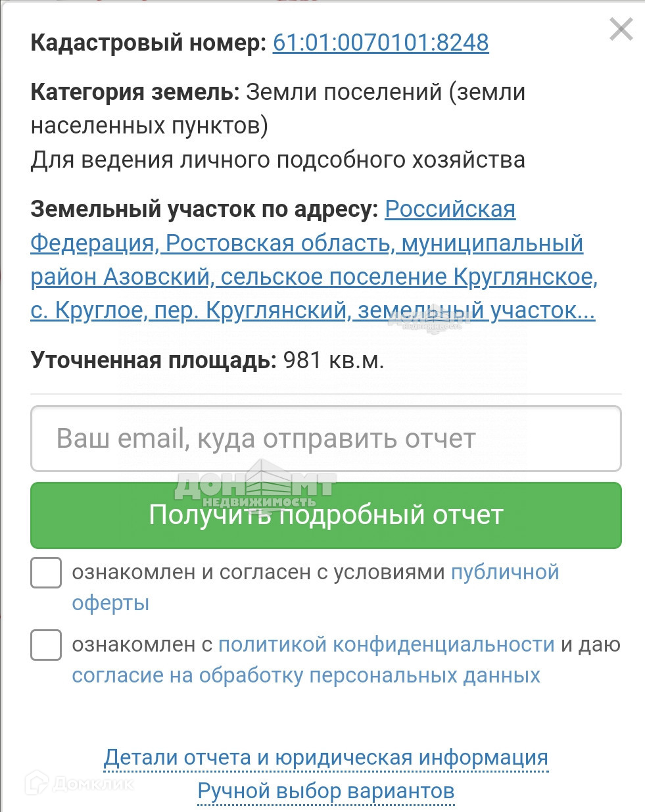Click the 'Земельный участок по адресу' label
The width and height of the screenshot is (645, 812).
[204, 209]
